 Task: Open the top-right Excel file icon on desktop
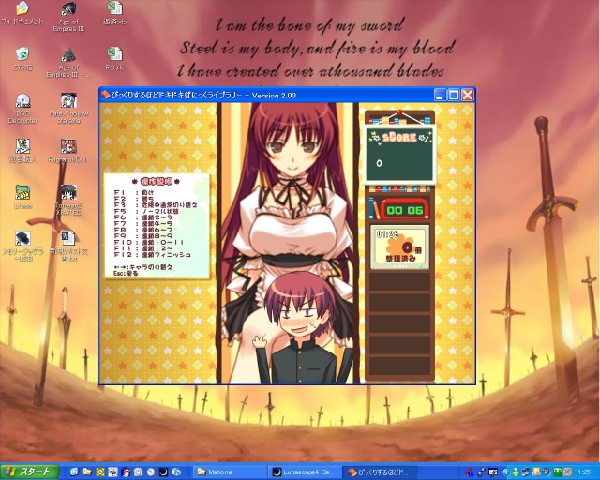[x=115, y=13]
